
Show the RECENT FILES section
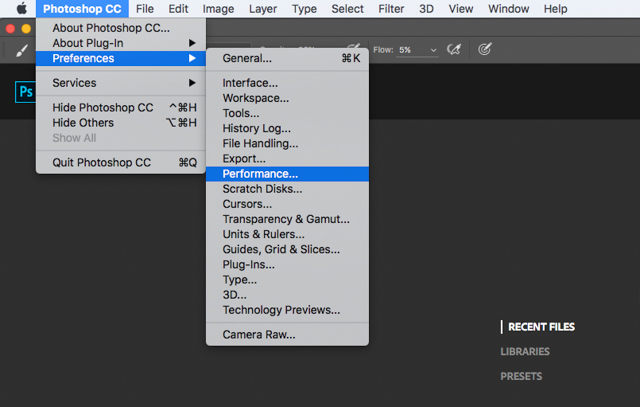tap(541, 327)
